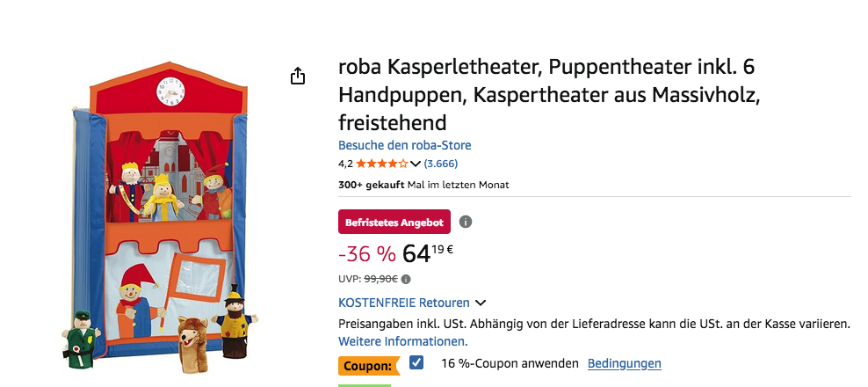
Task: Expand the chevron after KOSTENFREIE Retouren
Action: (481, 303)
